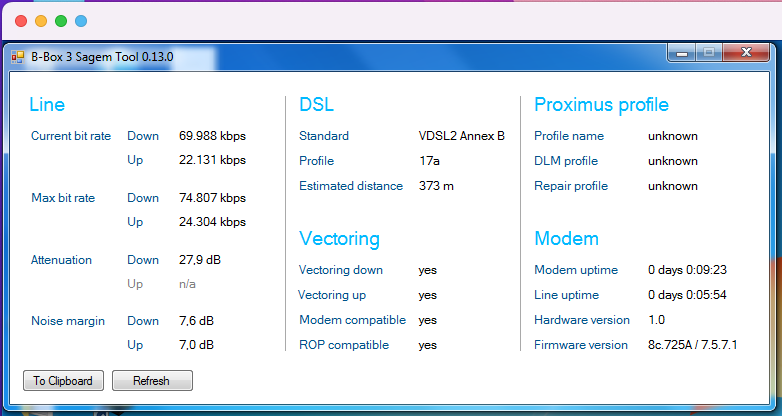Click the n/a attenuation up value

pyautogui.click(x=188, y=284)
